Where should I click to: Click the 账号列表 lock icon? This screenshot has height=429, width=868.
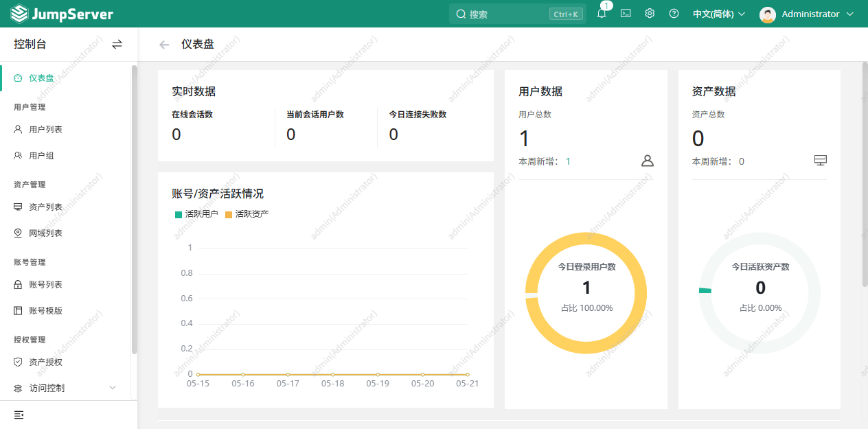[x=18, y=284]
